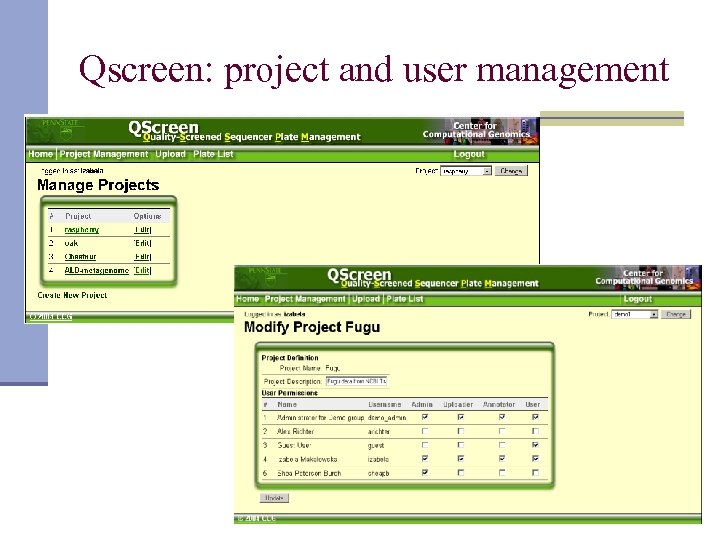
Task: Uncheck Admin for izabela
Action: pos(425,459)
